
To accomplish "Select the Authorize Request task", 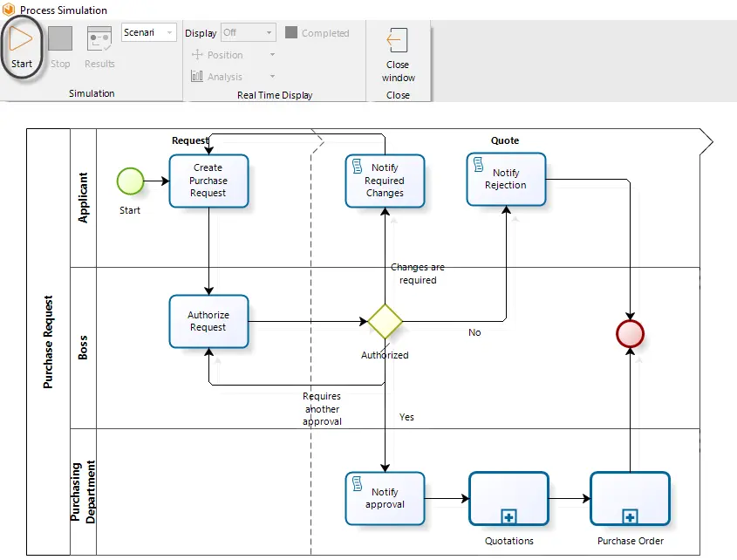I will (x=208, y=321).
